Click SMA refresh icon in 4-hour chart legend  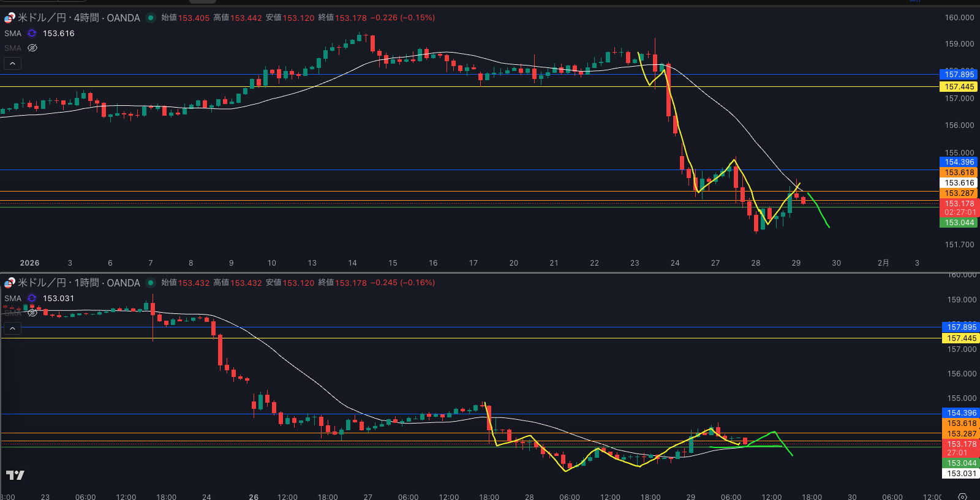(x=32, y=33)
